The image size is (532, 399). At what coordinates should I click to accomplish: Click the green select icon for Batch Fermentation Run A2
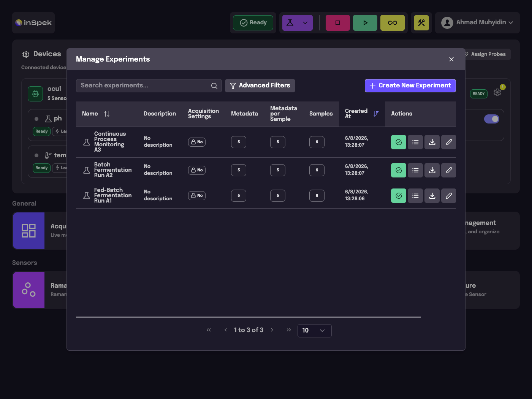(399, 170)
